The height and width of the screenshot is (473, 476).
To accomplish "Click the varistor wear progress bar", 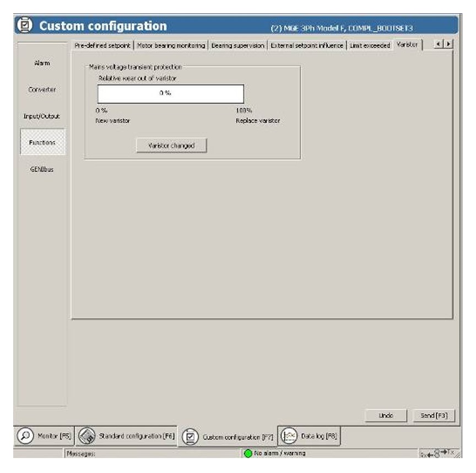I will click(x=170, y=94).
